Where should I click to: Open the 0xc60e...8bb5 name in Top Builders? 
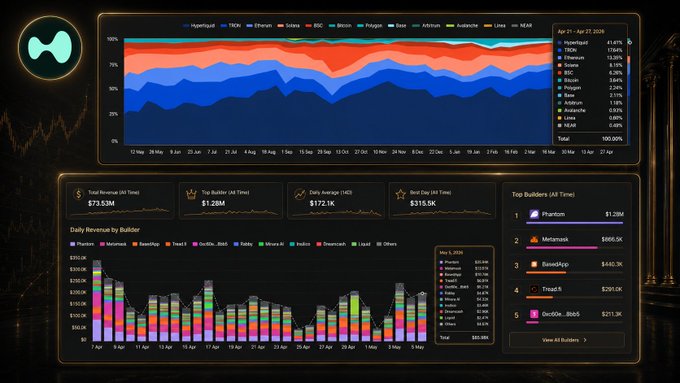[561, 314]
